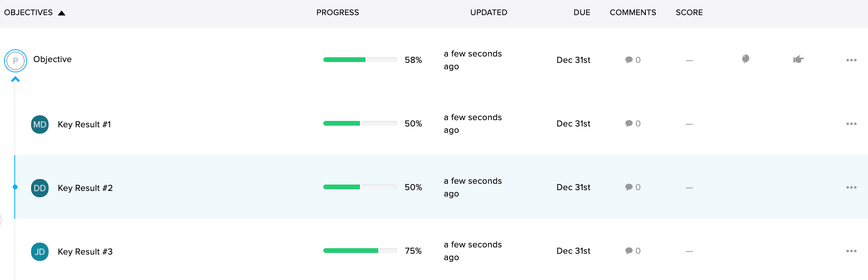Click the 75% progress bar on Key Result #3
Viewport: 868px width, 280px height.
pyautogui.click(x=360, y=251)
